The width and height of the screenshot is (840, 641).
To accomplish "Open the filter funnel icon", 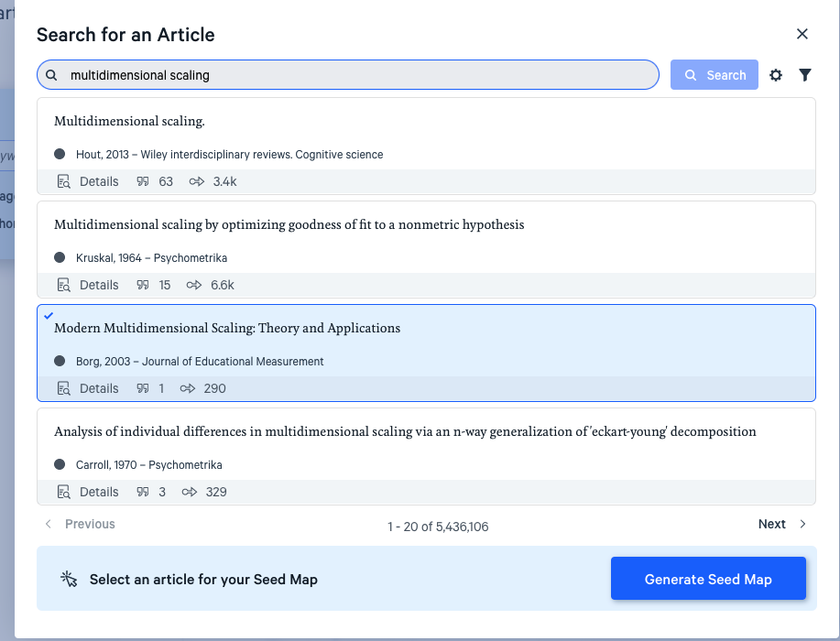I will tap(805, 75).
